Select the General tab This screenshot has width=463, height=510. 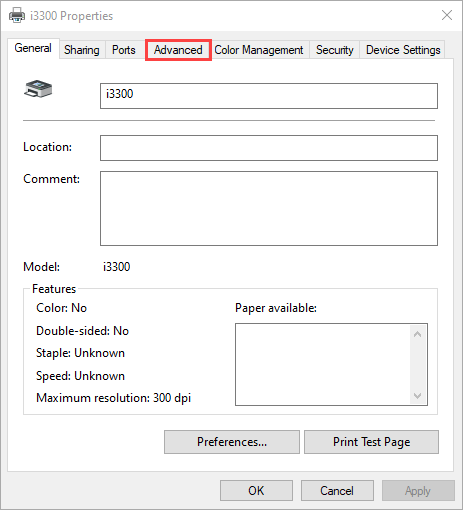click(33, 48)
